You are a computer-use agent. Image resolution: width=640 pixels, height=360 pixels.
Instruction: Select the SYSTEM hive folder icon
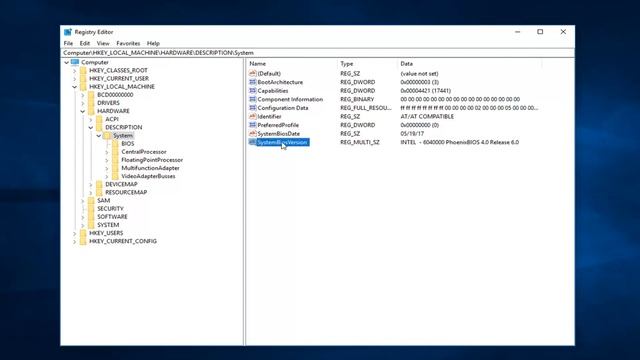click(x=91, y=225)
